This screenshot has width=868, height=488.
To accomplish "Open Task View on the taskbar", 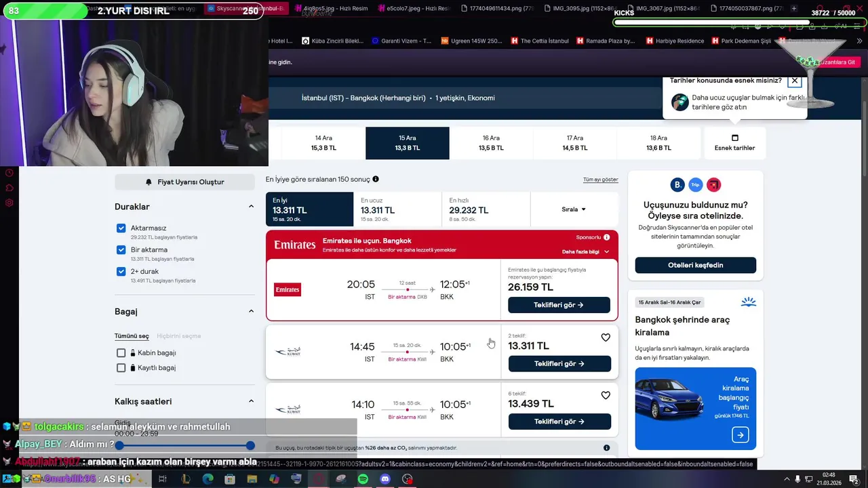I will tap(163, 479).
